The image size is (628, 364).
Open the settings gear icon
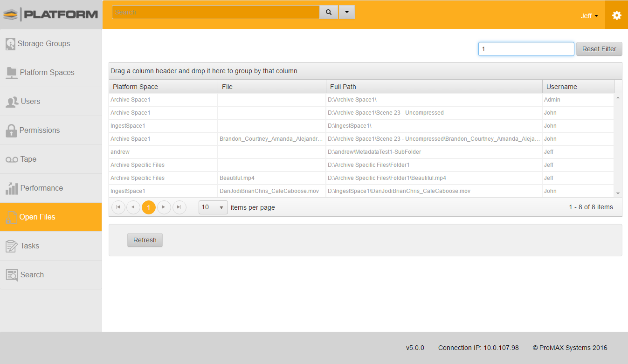tap(617, 15)
